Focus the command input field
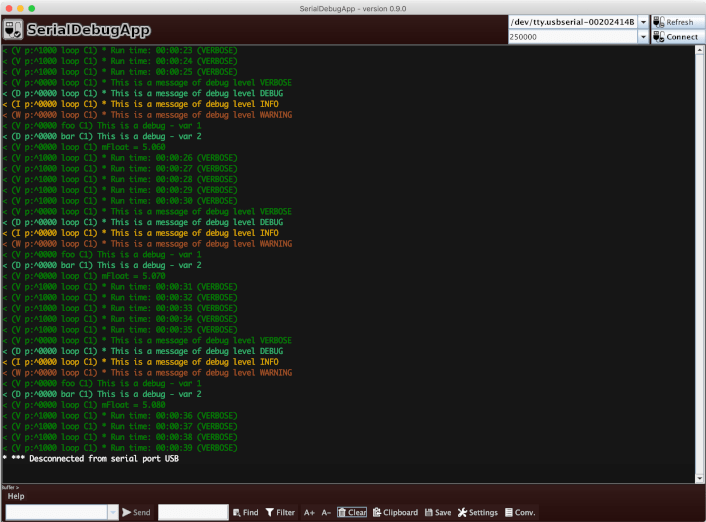The height and width of the screenshot is (522, 706). [54, 512]
